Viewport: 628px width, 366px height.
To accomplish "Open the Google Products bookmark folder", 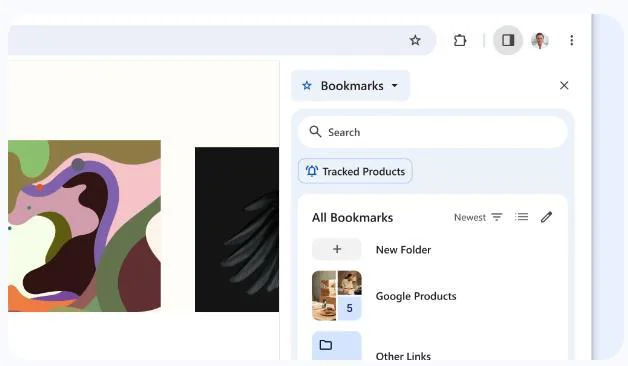I will [416, 296].
